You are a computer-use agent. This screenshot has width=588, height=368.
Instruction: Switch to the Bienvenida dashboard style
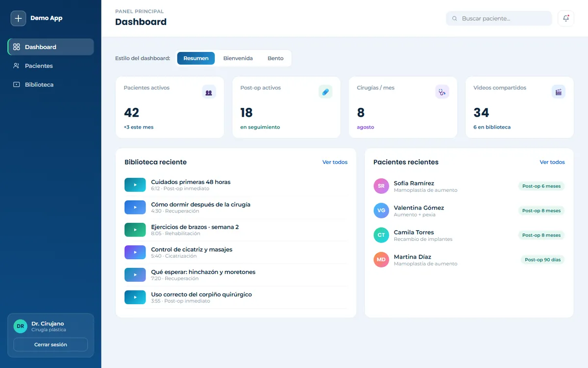click(238, 58)
